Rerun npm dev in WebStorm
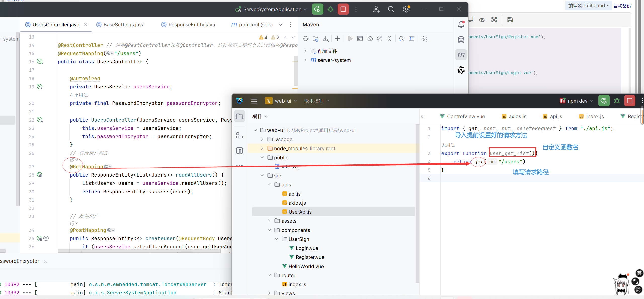Screen dimensions: 644x299 click(x=604, y=101)
